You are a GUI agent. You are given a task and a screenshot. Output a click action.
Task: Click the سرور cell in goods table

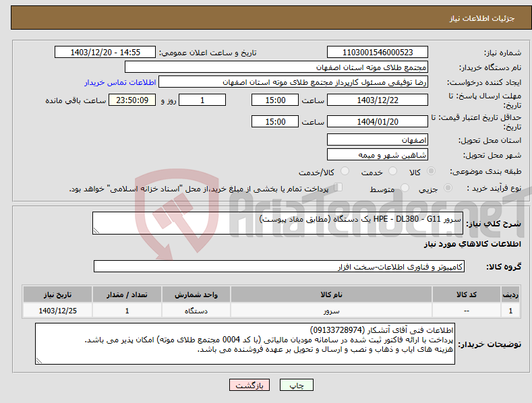[331, 311]
